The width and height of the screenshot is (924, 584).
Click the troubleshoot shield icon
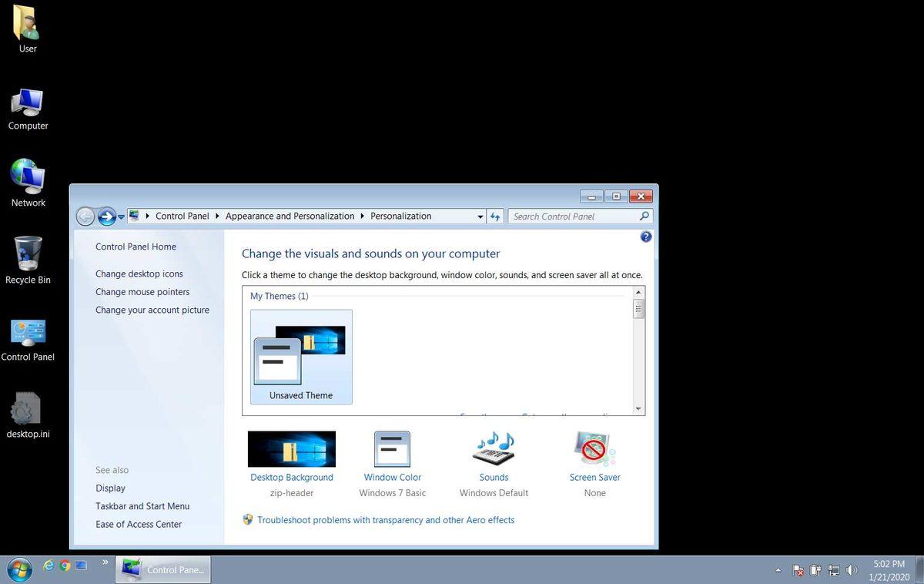point(248,519)
